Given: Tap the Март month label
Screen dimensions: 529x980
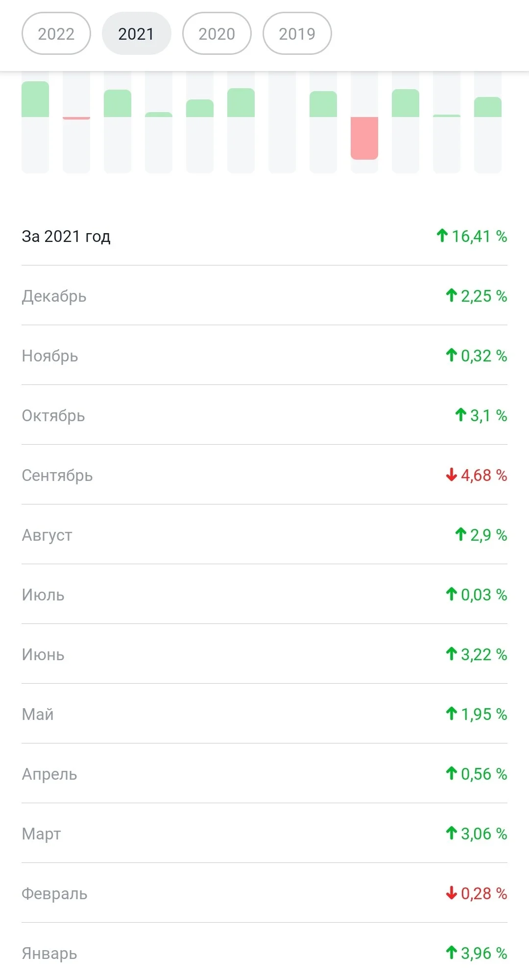Looking at the screenshot, I should pyautogui.click(x=41, y=834).
